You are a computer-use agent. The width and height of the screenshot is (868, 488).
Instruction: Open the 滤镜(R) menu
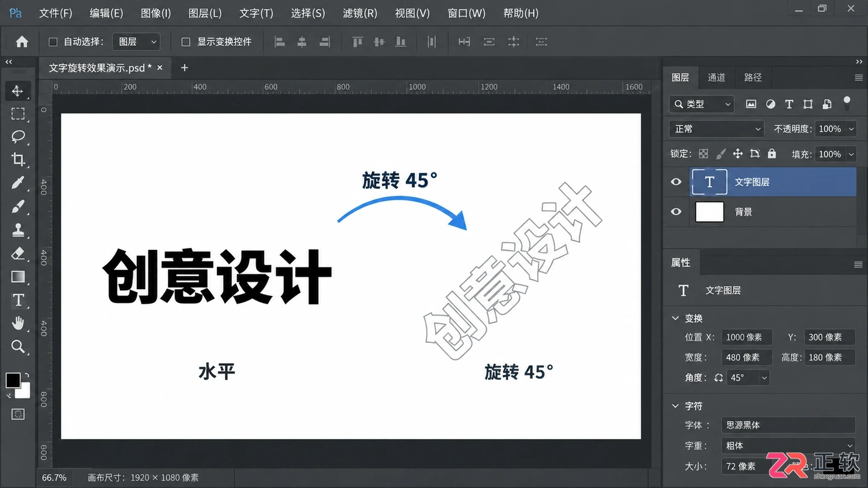[360, 13]
